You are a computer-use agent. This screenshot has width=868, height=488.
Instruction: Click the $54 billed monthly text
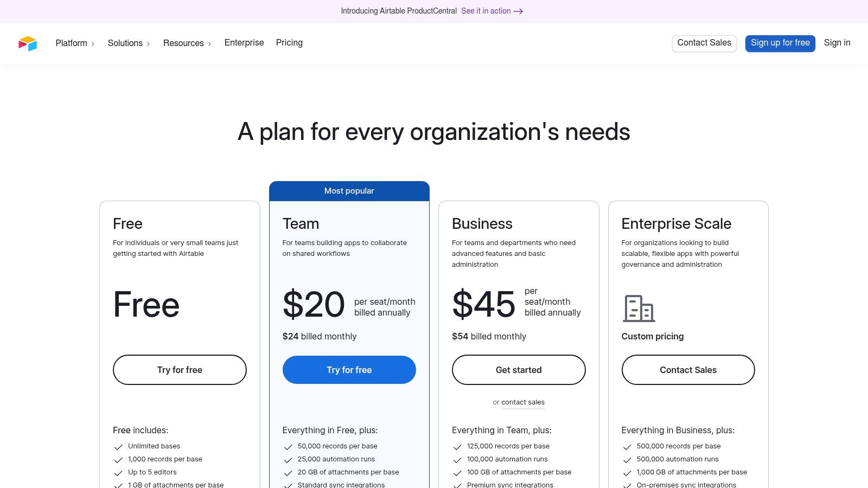tap(489, 336)
